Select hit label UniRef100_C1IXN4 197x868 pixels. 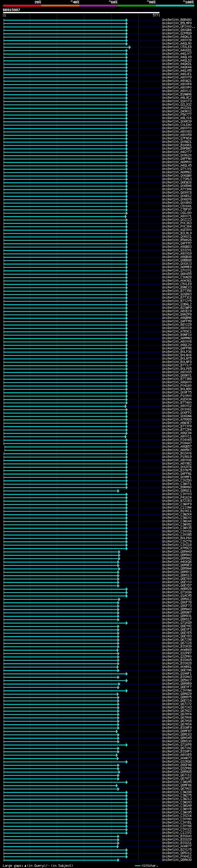click(x=177, y=507)
